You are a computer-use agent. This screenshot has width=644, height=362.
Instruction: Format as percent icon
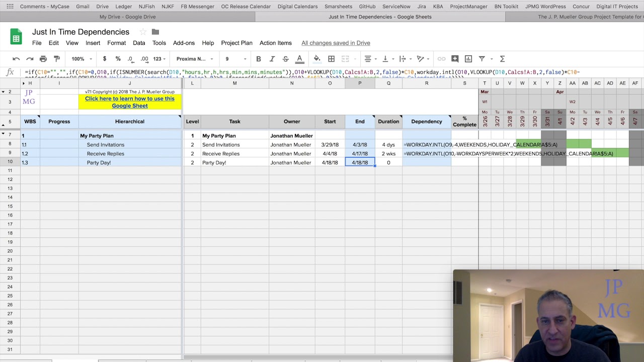click(x=118, y=59)
